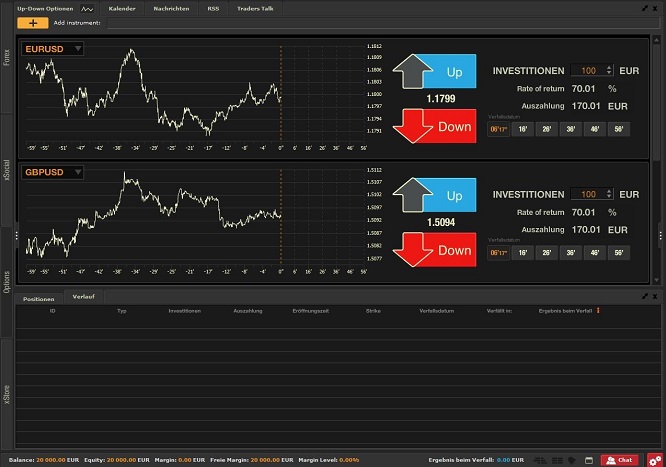
Task: Click the GBPUSD investment amount stepper arrows
Action: [609, 194]
